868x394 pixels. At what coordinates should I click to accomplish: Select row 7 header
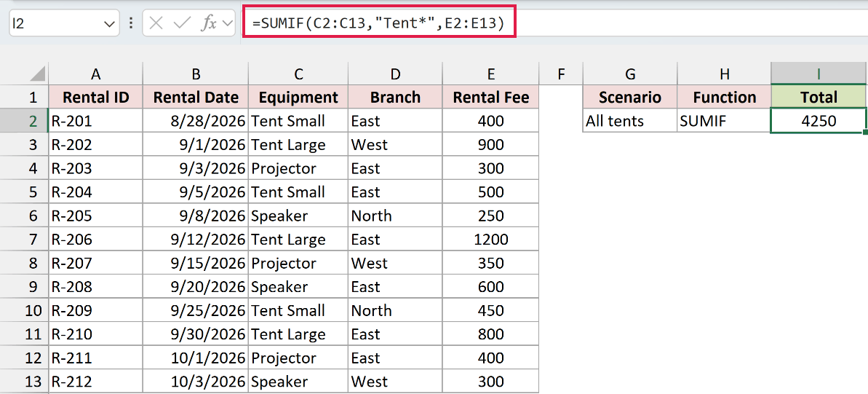tap(24, 240)
